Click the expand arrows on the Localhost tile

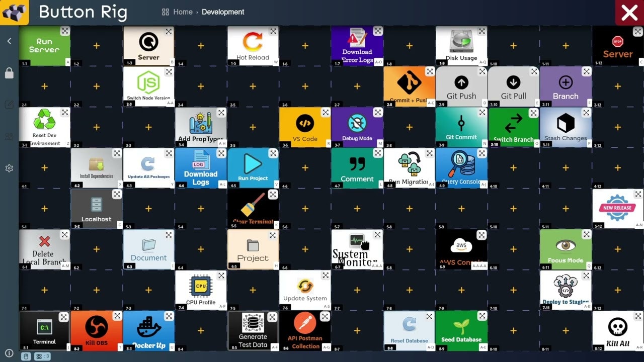pyautogui.click(x=117, y=194)
